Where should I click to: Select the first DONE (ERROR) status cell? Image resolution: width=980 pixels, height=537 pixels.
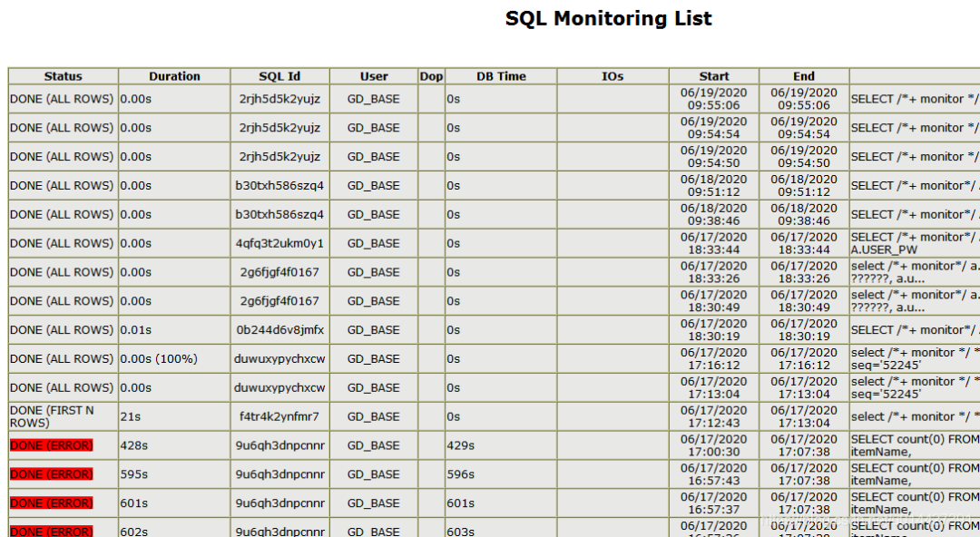[54, 445]
